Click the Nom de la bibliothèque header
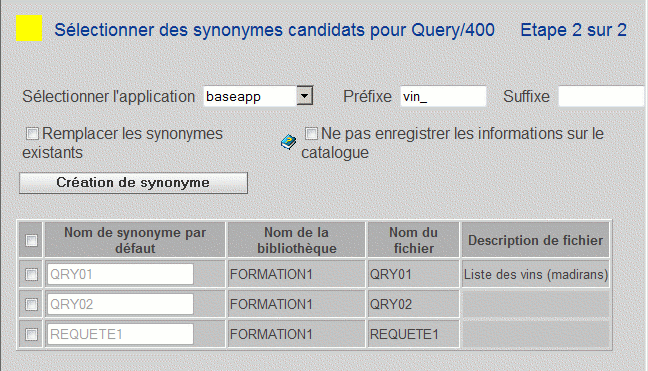This screenshot has width=648, height=371. 297,240
